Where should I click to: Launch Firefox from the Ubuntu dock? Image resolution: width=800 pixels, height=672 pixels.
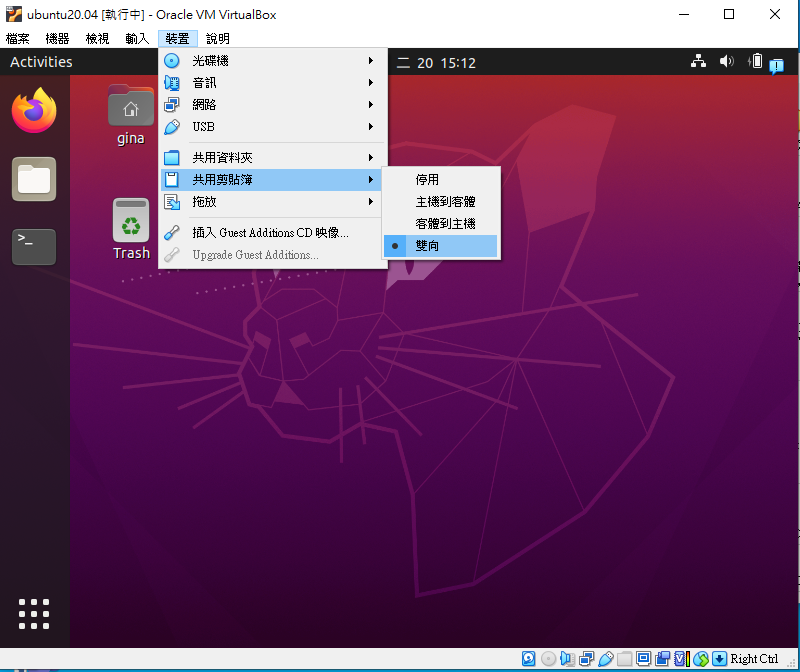tap(34, 110)
